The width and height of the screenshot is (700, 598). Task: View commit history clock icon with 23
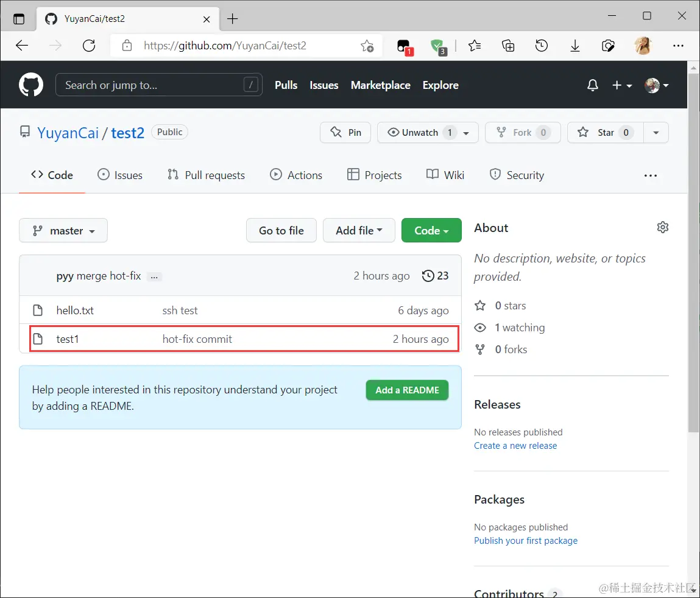point(435,276)
